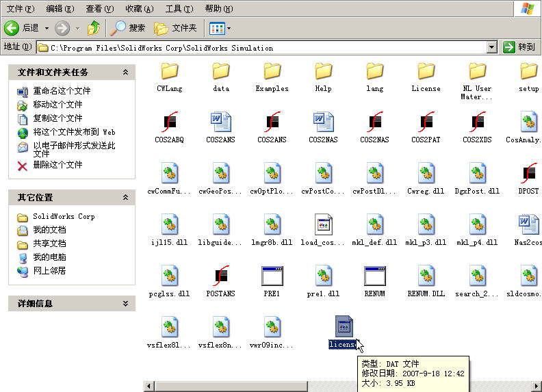Collapse the 文件和文件夹任务 panel
The image size is (542, 392).
click(x=125, y=72)
